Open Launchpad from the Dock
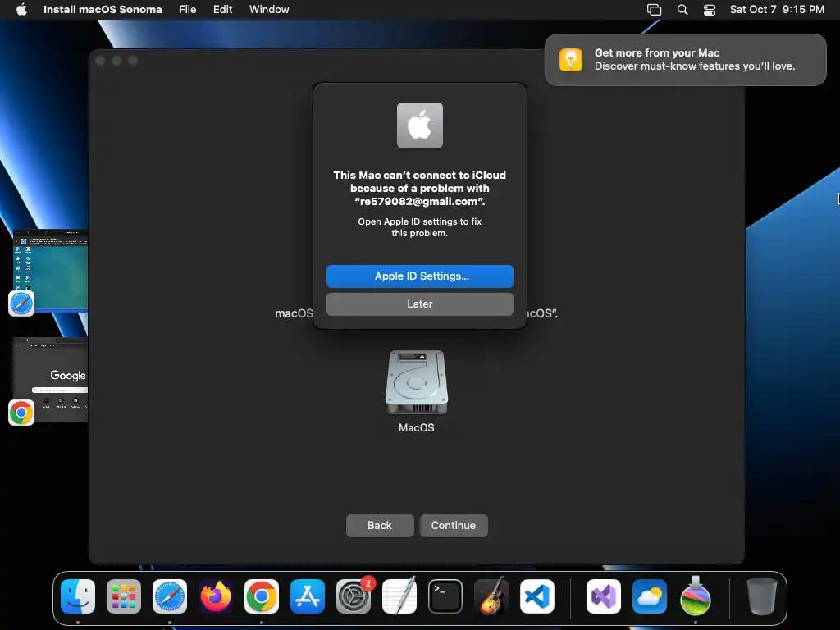840x630 pixels. 124,596
